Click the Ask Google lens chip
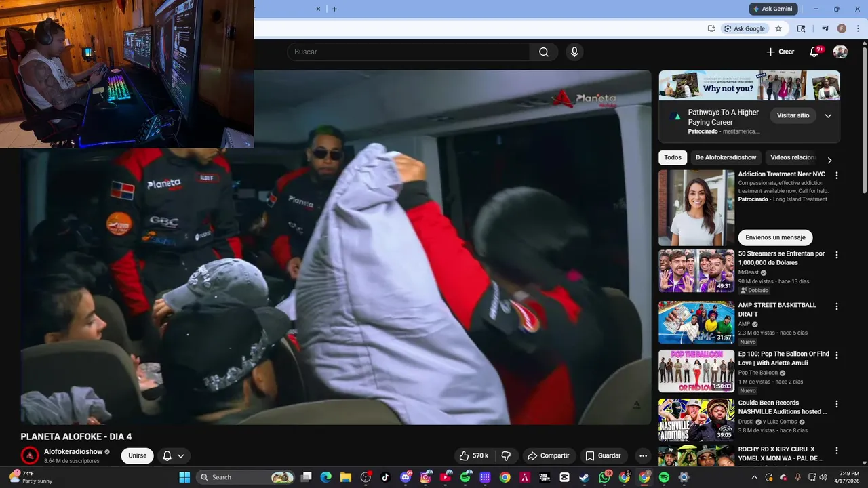The image size is (868, 488). coord(744,28)
